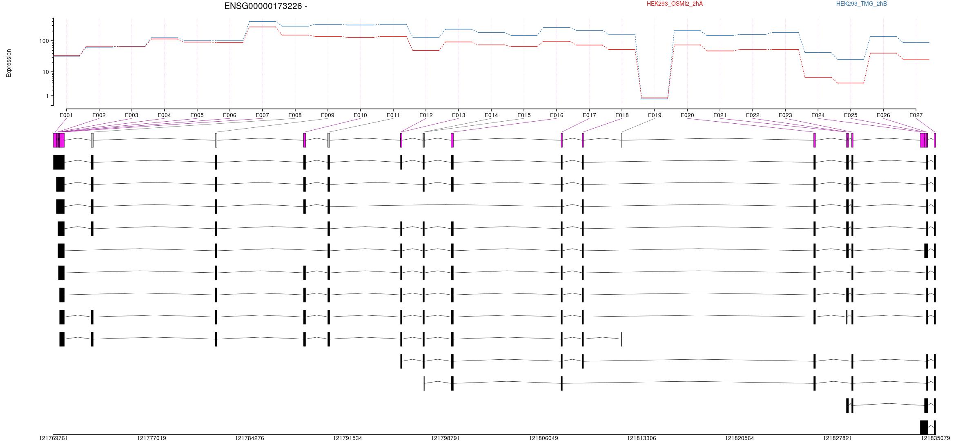This screenshot has height=445, width=980.
Task: Click genomic coordinate 121827821
Action: pyautogui.click(x=837, y=438)
